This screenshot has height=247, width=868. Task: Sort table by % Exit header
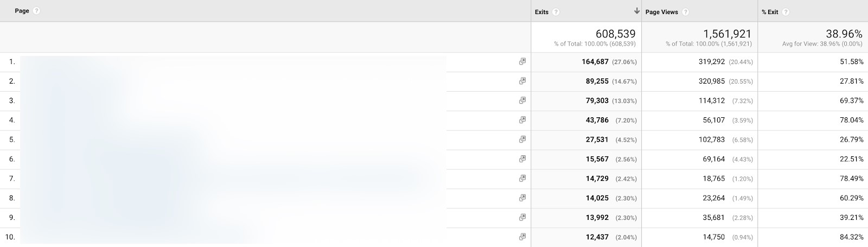coord(770,12)
